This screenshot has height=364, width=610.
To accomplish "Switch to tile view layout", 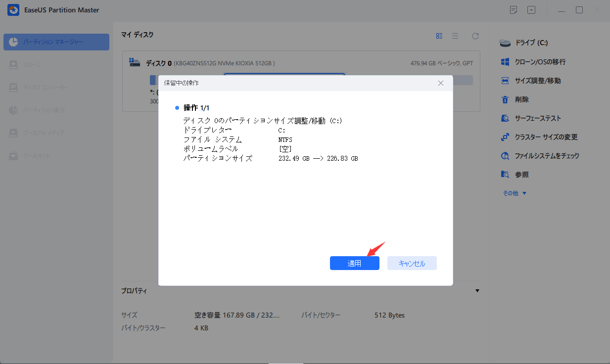I will pyautogui.click(x=439, y=36).
